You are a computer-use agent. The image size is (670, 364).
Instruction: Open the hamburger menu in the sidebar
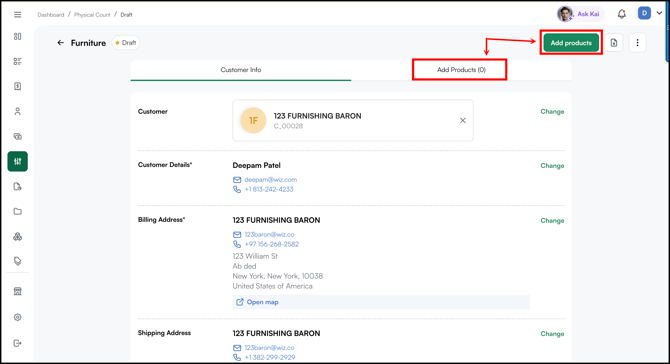click(x=18, y=15)
